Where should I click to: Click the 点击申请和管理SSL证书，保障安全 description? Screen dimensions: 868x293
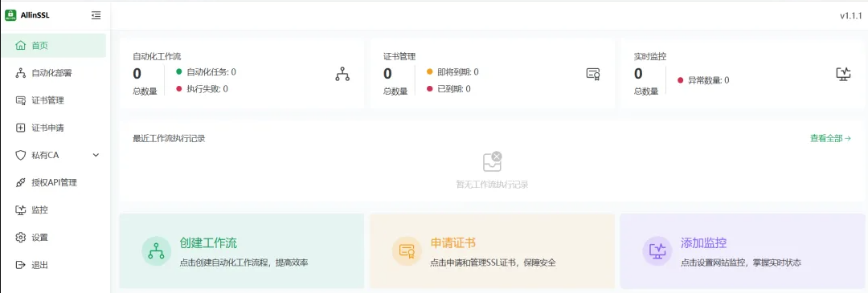click(x=493, y=262)
